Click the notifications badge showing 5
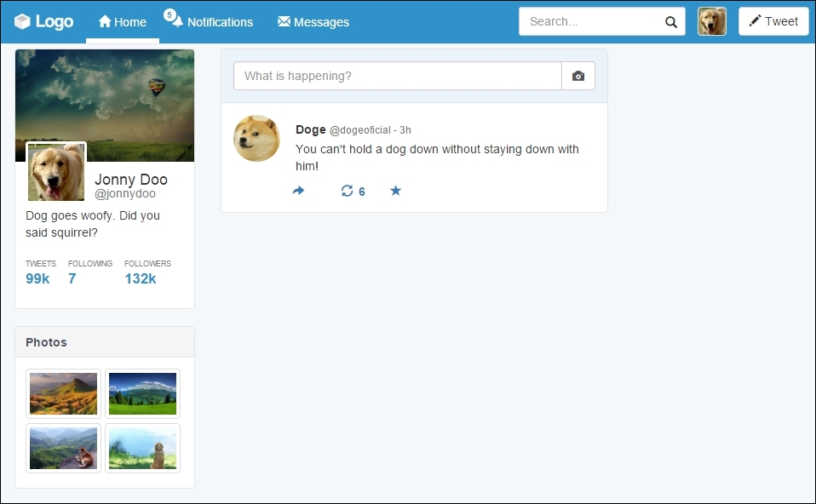Screen dimensions: 816x504 point(170,15)
